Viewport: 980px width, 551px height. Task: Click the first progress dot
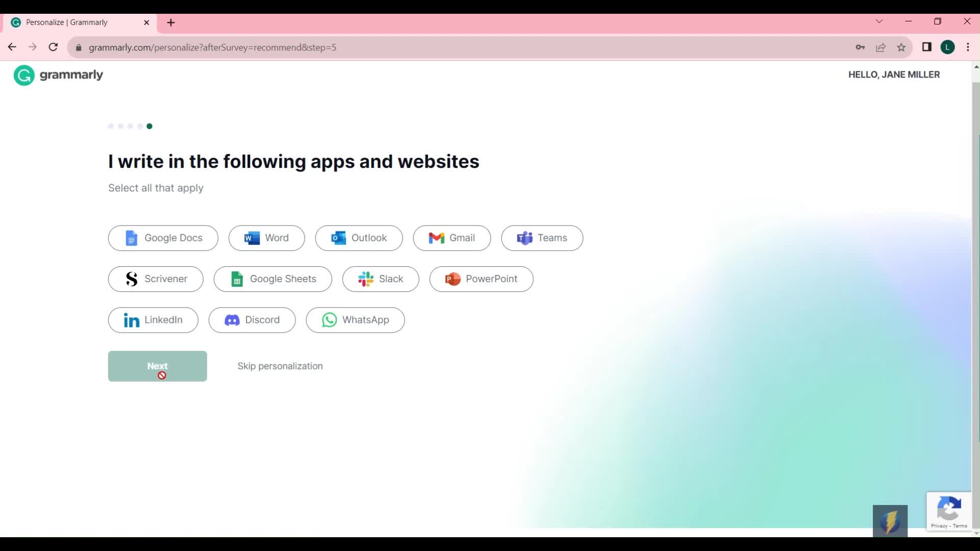point(111,126)
